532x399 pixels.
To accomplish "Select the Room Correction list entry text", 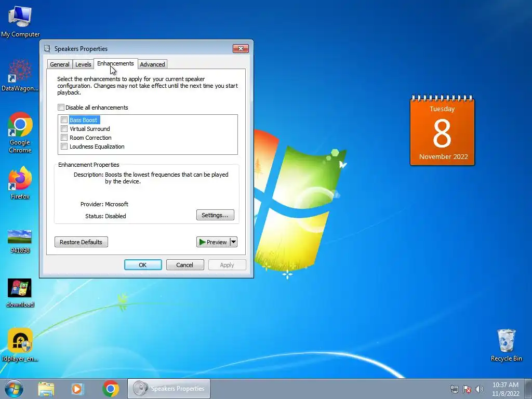I will pos(90,138).
